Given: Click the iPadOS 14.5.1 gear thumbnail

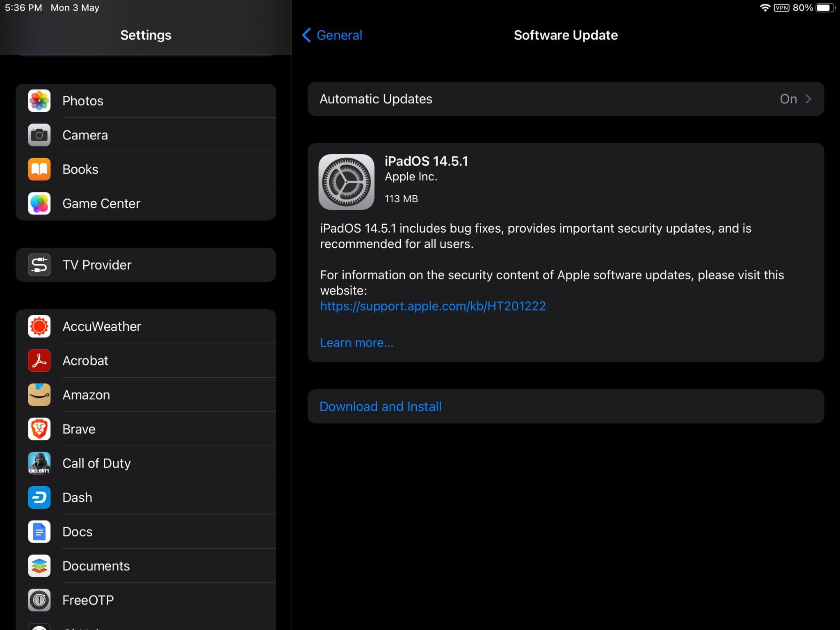Looking at the screenshot, I should click(x=347, y=182).
